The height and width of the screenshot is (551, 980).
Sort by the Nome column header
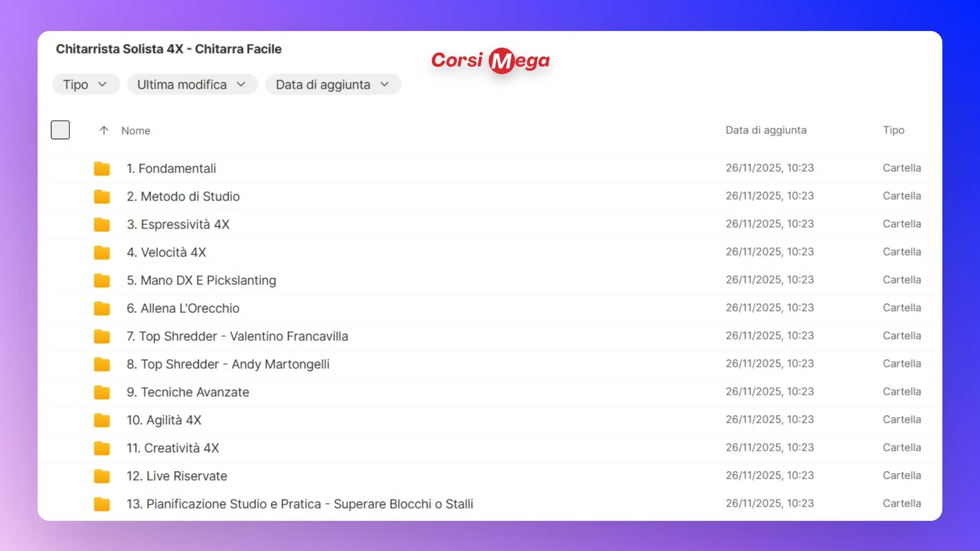tap(136, 131)
